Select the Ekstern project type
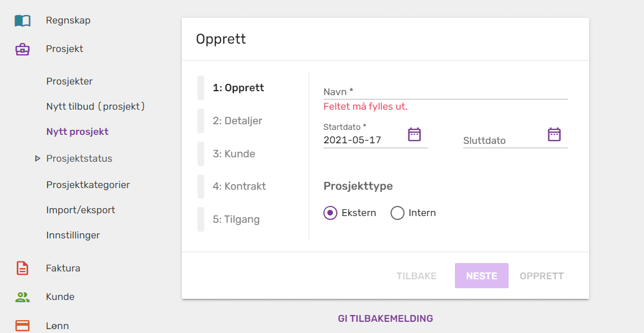Screen dimensions: 644x333 [331, 213]
